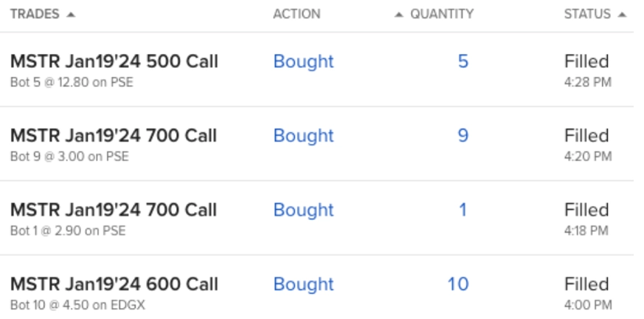Click the 'Bot 9 @ 3.00 on PSE' detail
This screenshot has width=644, height=319.
(69, 157)
